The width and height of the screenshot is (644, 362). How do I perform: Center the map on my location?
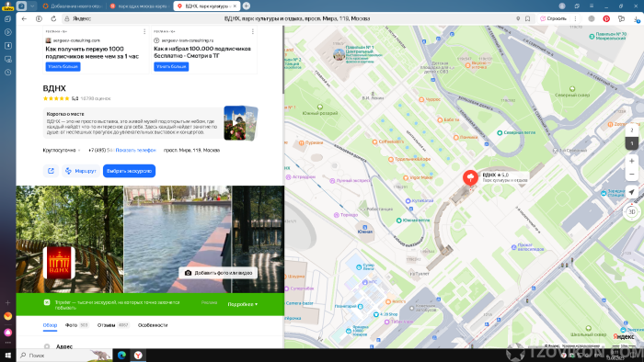click(632, 192)
